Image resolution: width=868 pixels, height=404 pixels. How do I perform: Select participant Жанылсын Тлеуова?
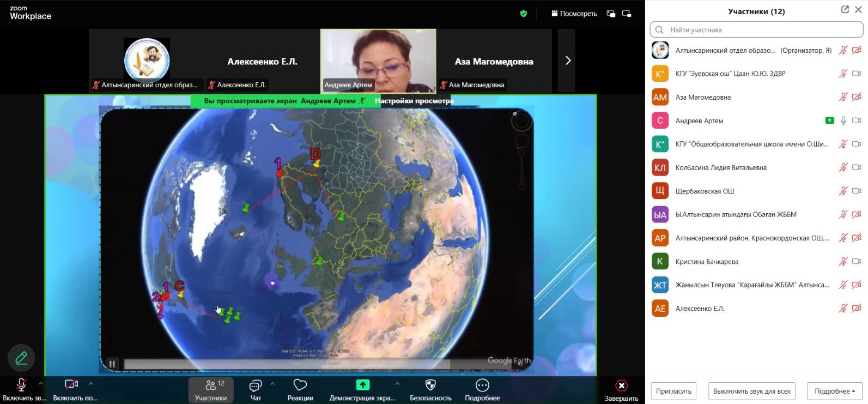(756, 285)
